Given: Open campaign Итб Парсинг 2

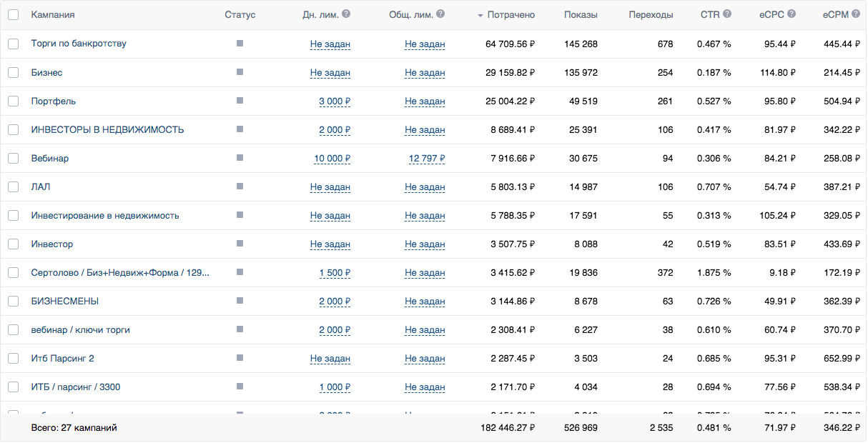Looking at the screenshot, I should (x=63, y=358).
